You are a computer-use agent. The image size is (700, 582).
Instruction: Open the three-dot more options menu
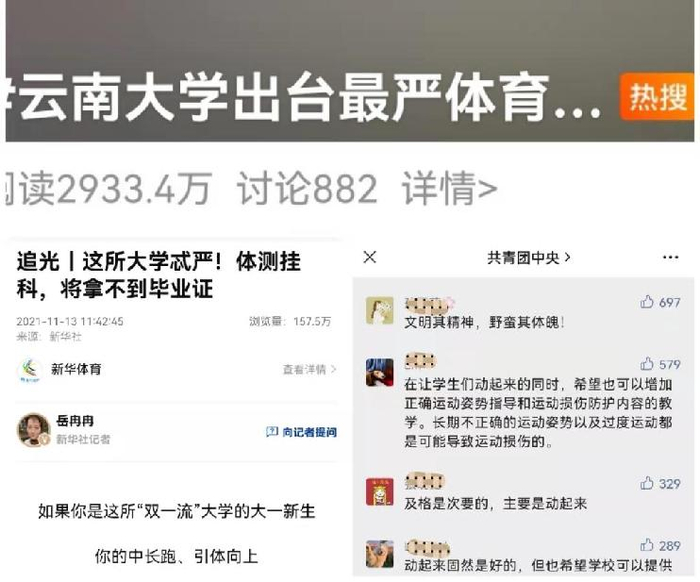click(671, 257)
